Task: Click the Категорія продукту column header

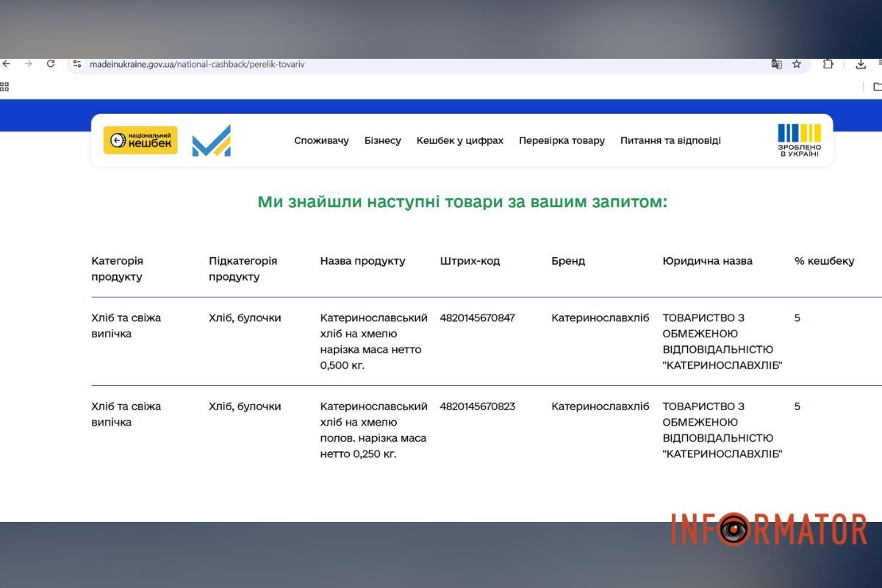Action: pyautogui.click(x=118, y=269)
